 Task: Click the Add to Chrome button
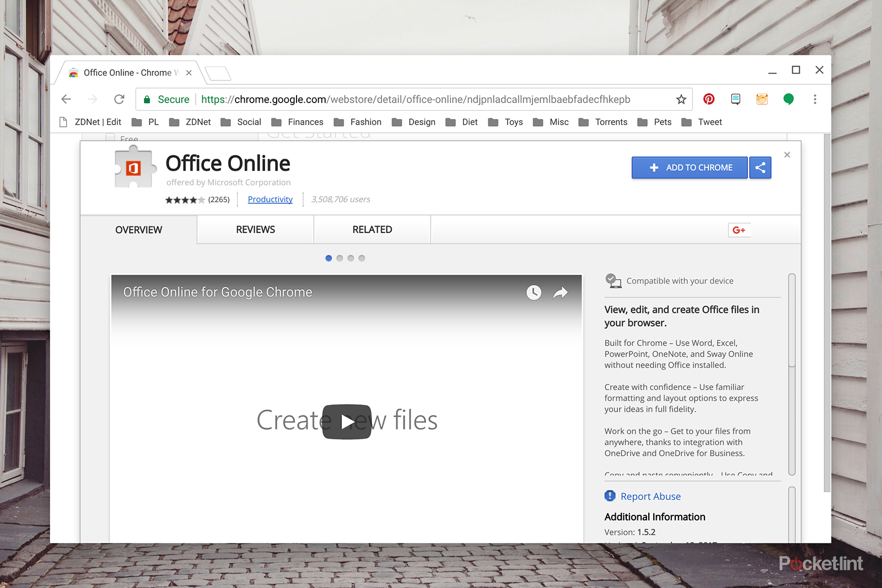pyautogui.click(x=690, y=168)
